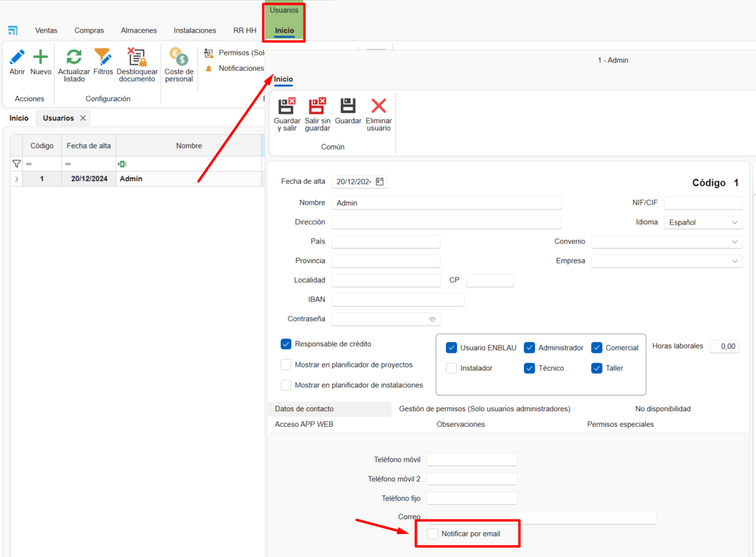Click the 20/12/2024 table cell
This screenshot has width=756, height=557.
pyautogui.click(x=88, y=179)
